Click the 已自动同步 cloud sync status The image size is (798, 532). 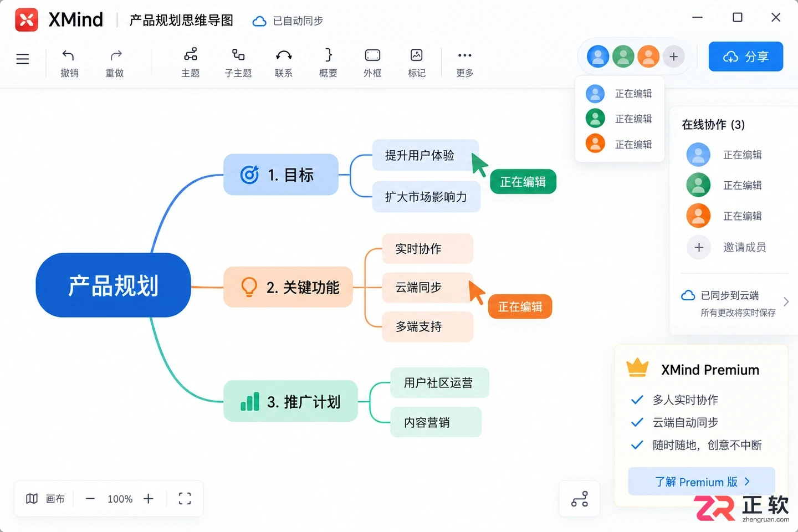(x=288, y=21)
